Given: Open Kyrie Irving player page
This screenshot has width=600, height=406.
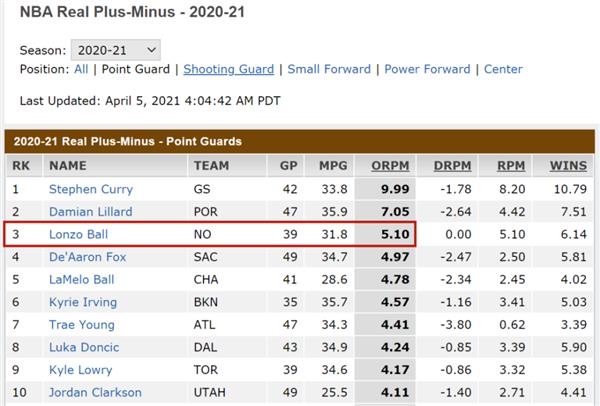Looking at the screenshot, I should point(83,302).
